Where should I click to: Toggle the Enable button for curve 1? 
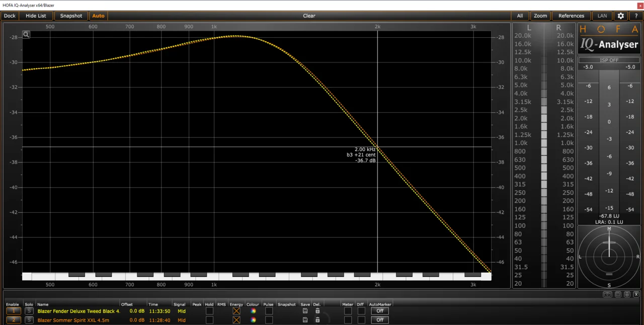[x=14, y=311]
